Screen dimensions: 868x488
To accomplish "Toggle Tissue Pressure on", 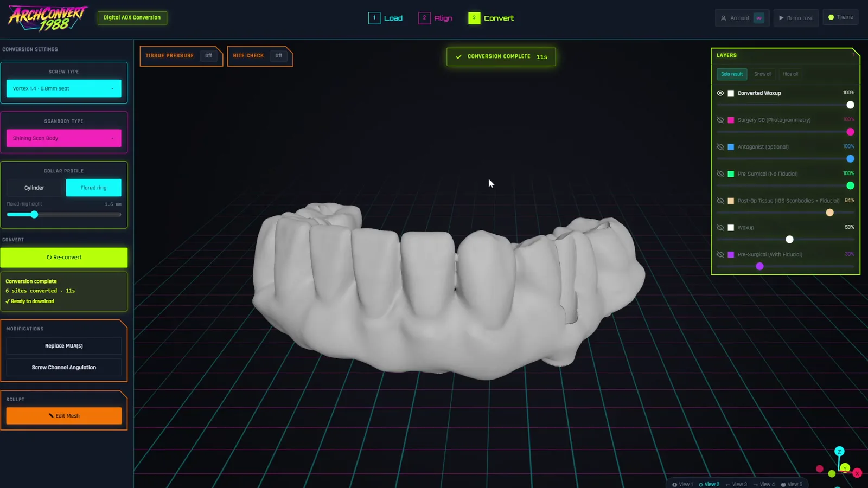I will tap(208, 56).
